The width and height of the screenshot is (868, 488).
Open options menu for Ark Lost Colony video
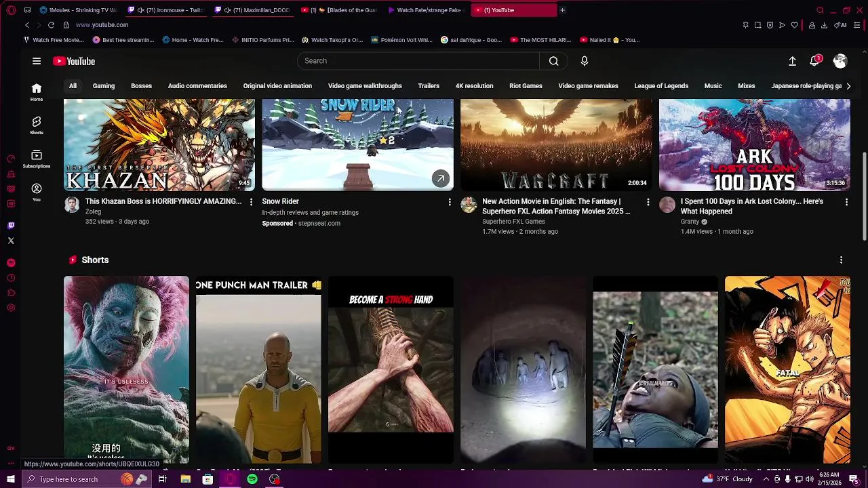coord(846,202)
